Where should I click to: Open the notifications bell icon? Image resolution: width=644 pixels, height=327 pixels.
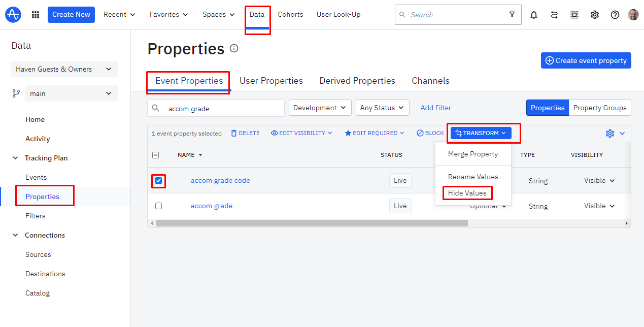[x=534, y=15]
